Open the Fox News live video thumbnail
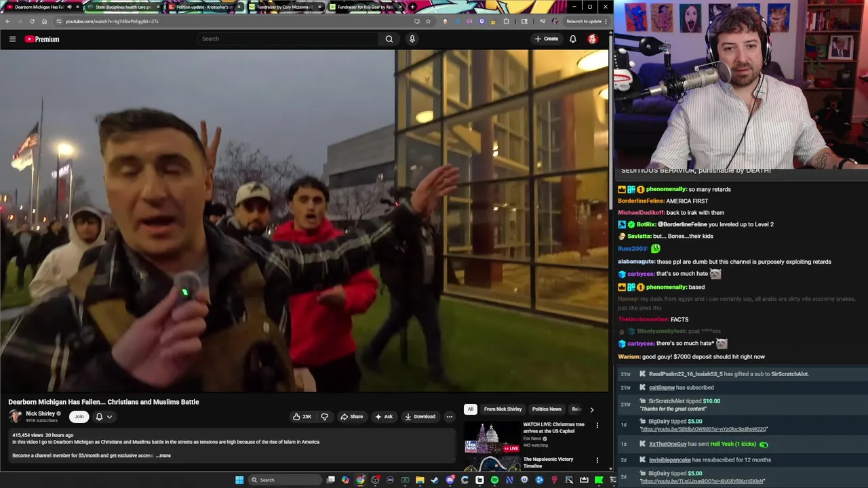The image size is (868, 488). click(x=492, y=437)
